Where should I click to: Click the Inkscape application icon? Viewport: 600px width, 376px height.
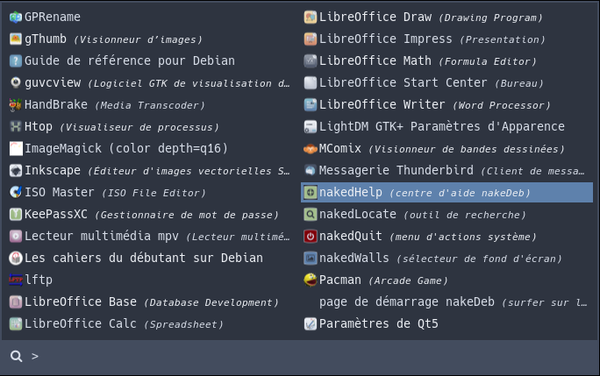point(16,171)
